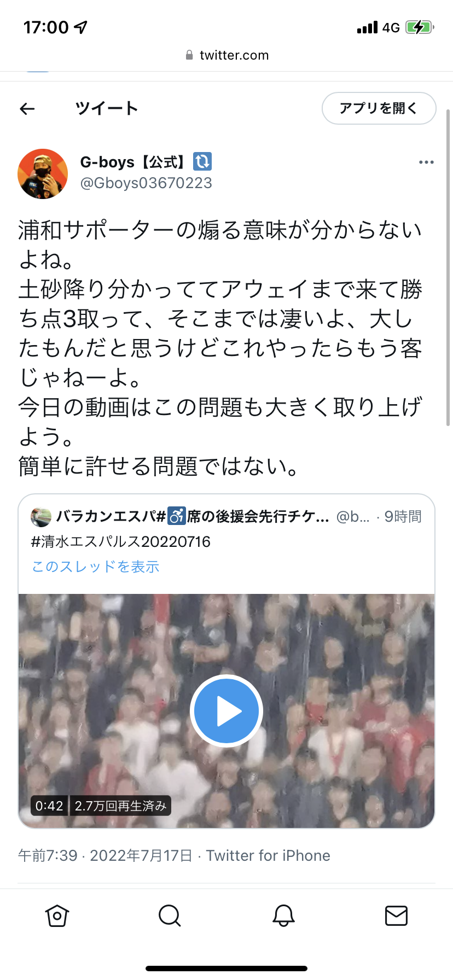
Task: Click the Twitter for iPhone source label
Action: [x=268, y=855]
